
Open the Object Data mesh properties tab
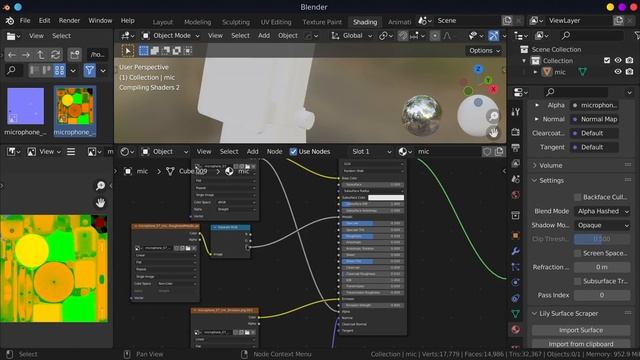point(516,313)
